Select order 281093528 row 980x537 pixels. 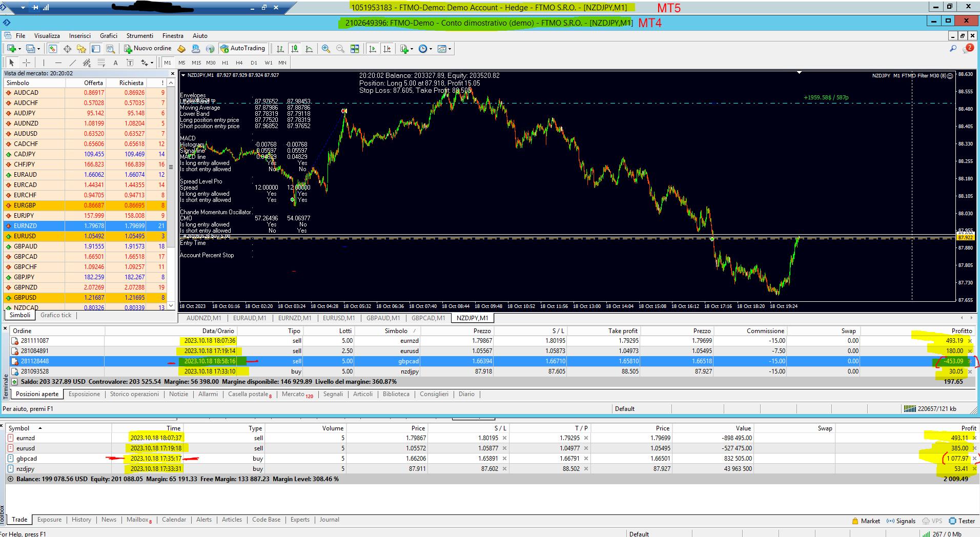coord(492,371)
